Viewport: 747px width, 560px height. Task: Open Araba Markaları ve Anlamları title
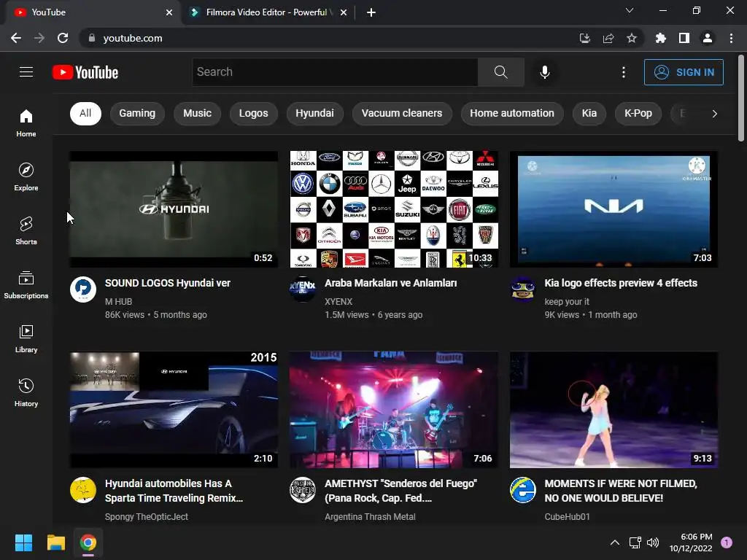pyautogui.click(x=391, y=283)
